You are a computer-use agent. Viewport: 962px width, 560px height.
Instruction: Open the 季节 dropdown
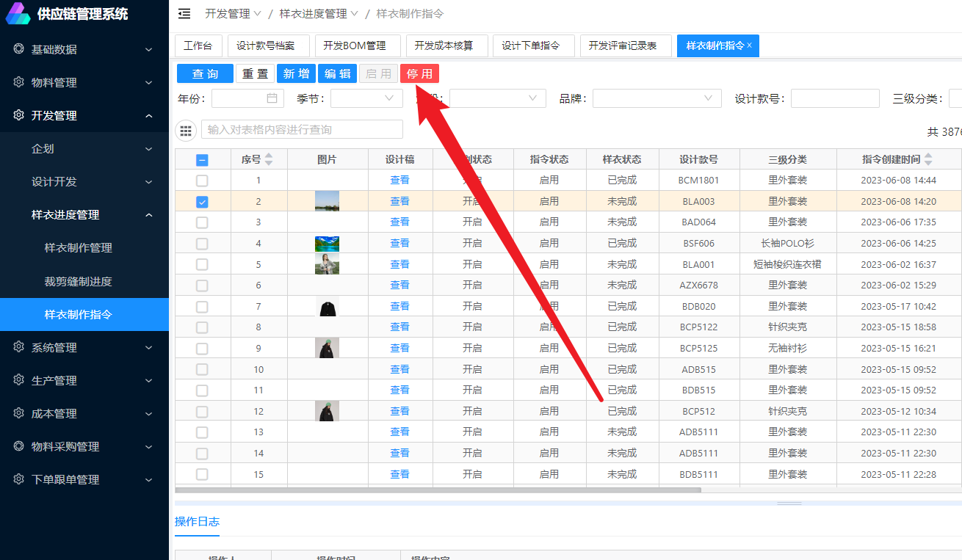[365, 98]
